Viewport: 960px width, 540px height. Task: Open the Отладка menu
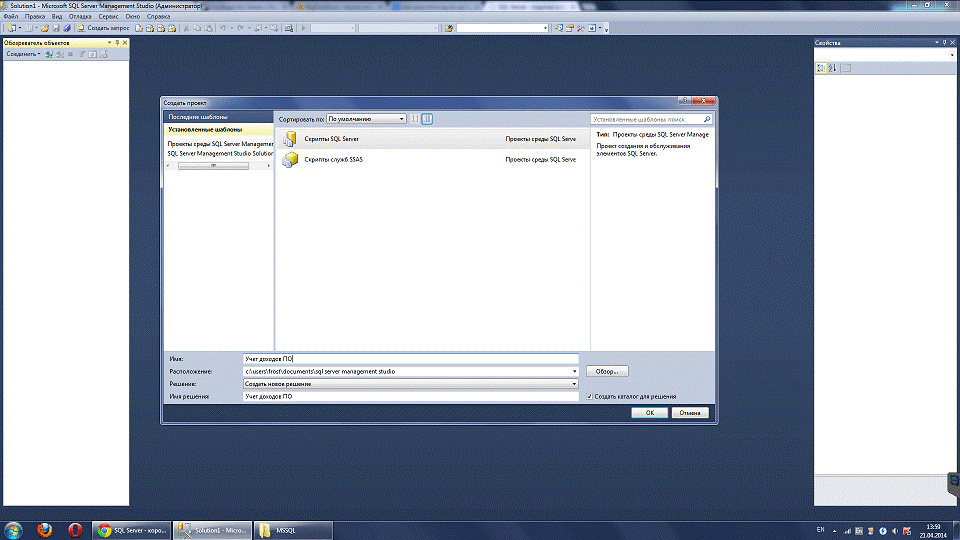[x=81, y=18]
